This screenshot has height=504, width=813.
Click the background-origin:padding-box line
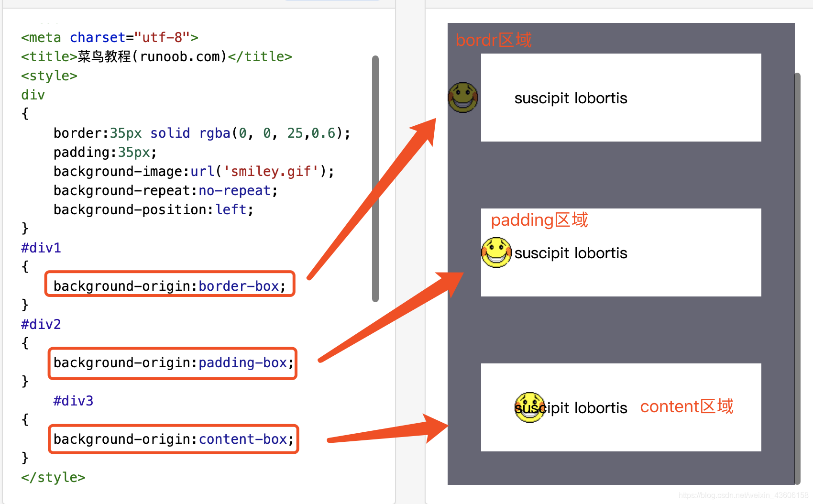click(x=174, y=362)
